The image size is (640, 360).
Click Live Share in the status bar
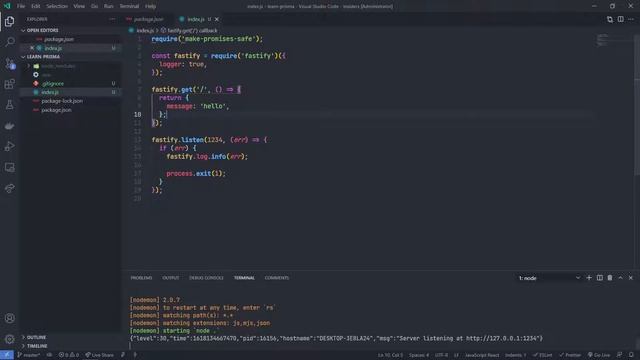click(100, 355)
